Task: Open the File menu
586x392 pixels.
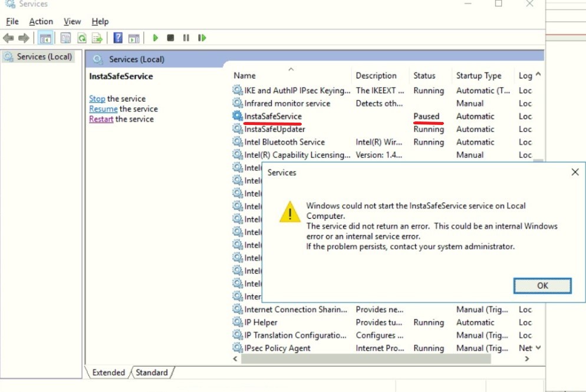Action: [12, 22]
